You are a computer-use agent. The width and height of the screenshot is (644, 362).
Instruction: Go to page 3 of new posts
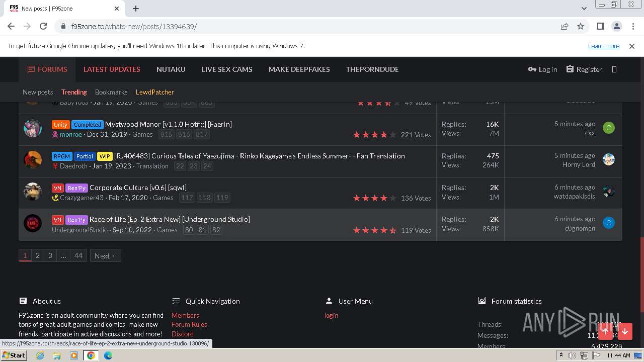[50, 255]
